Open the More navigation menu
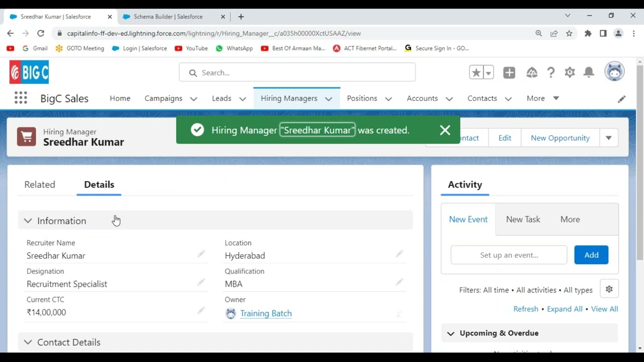The width and height of the screenshot is (644, 362). [x=543, y=98]
